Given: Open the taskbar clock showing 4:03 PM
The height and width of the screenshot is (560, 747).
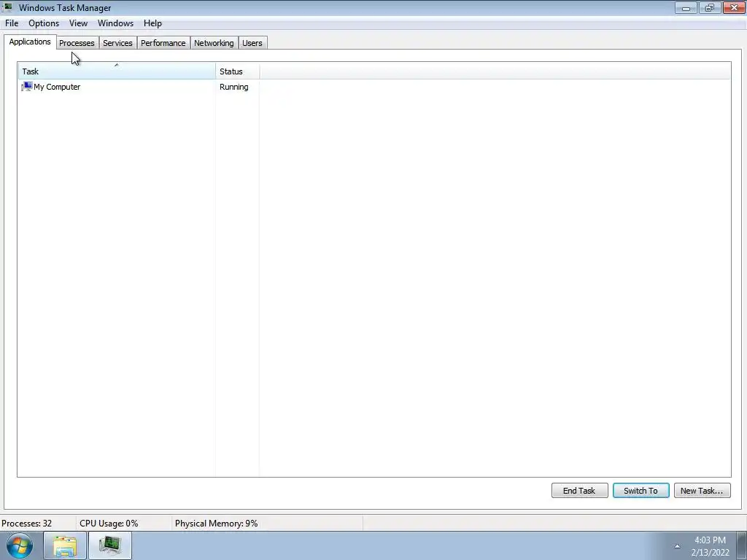Looking at the screenshot, I should click(710, 546).
